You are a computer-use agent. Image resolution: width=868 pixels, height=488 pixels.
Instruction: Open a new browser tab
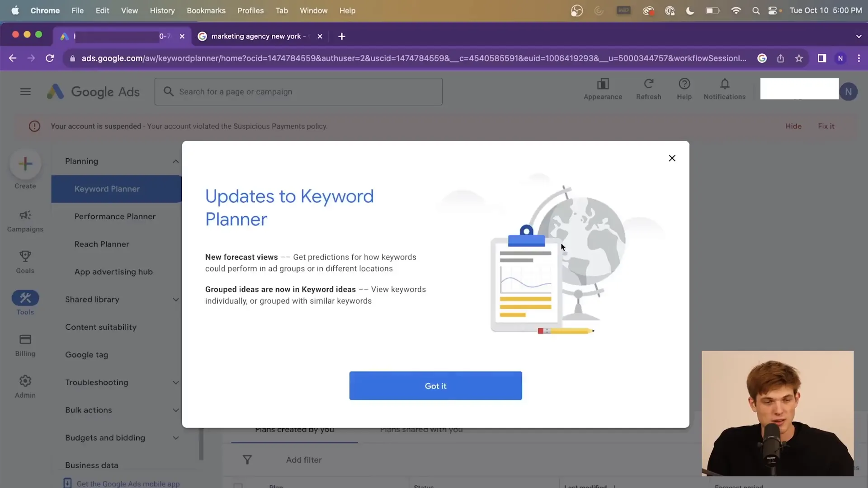(x=342, y=36)
